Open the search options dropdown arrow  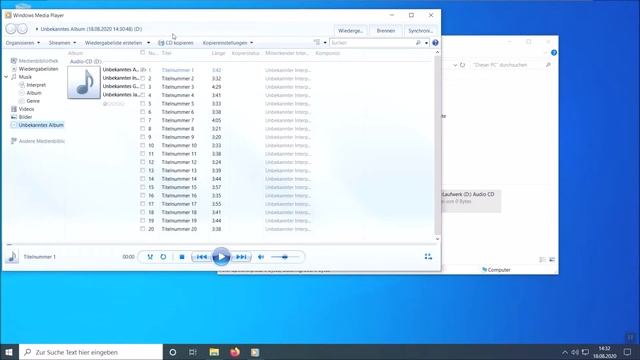[x=426, y=42]
